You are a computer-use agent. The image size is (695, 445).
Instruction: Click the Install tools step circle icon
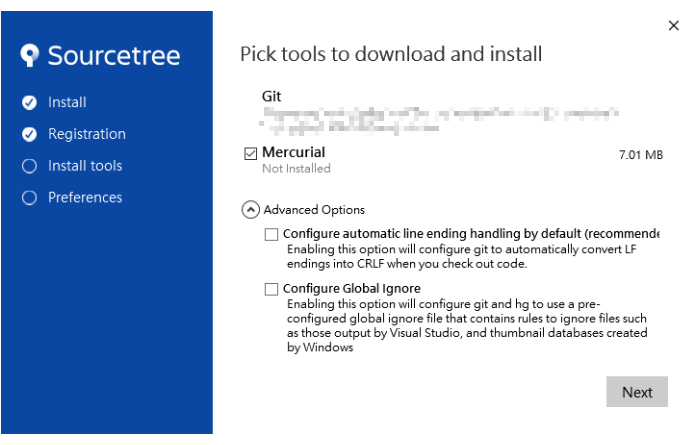[29, 166]
